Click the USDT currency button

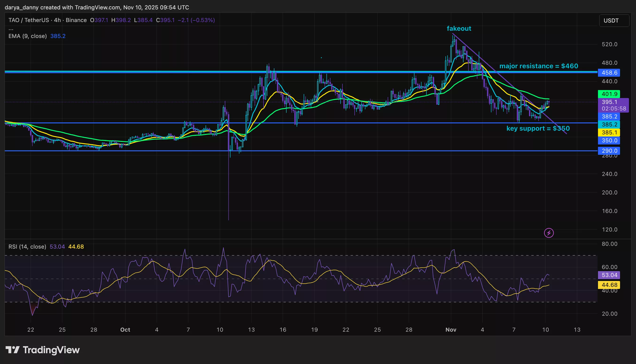click(614, 20)
